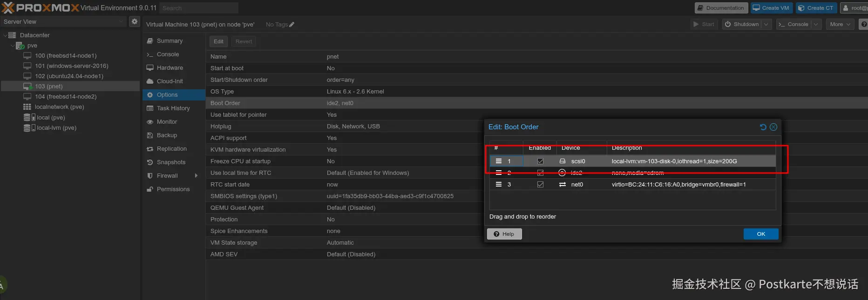Open the Shutdown dropdown arrow
The height and width of the screenshot is (300, 868).
766,24
